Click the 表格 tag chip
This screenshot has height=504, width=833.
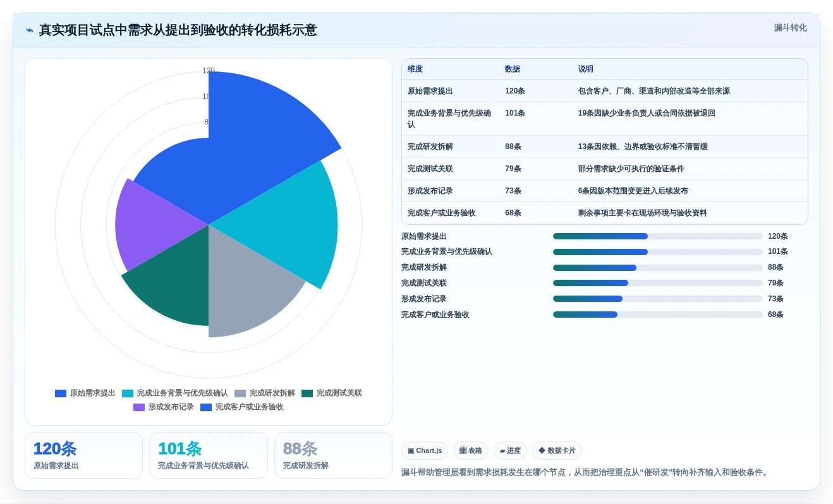click(471, 450)
